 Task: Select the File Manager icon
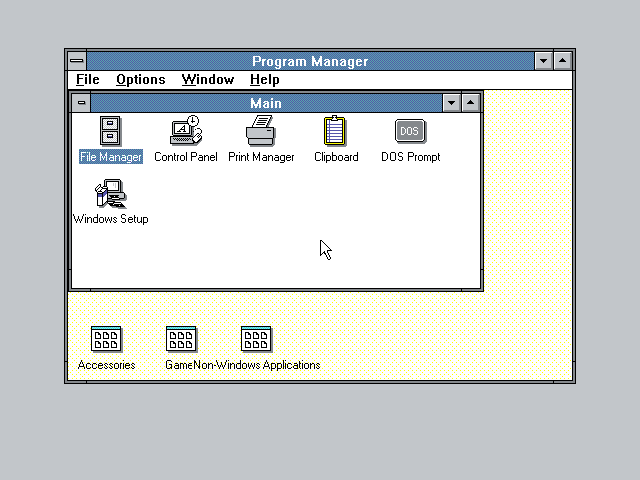coord(110,131)
